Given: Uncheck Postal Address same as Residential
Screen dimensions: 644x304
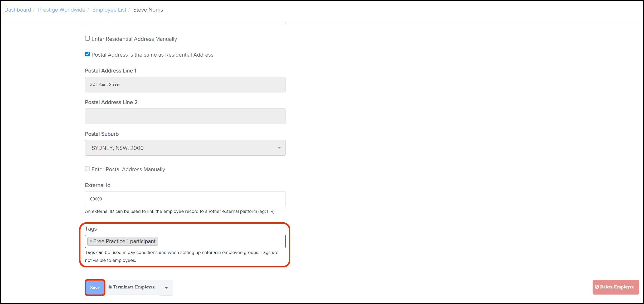Looking at the screenshot, I should pos(88,54).
